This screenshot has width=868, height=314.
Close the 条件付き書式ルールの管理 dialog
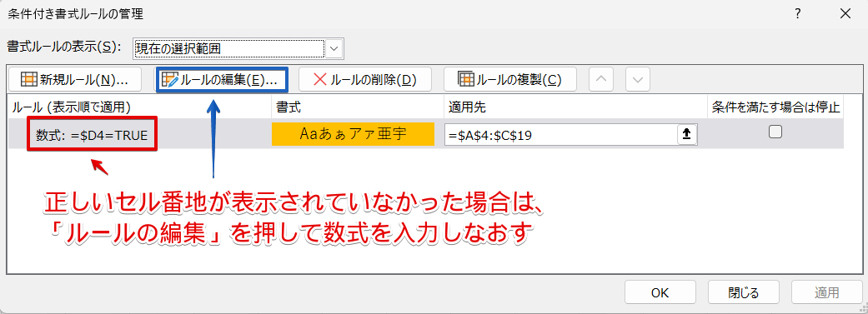pos(845,14)
